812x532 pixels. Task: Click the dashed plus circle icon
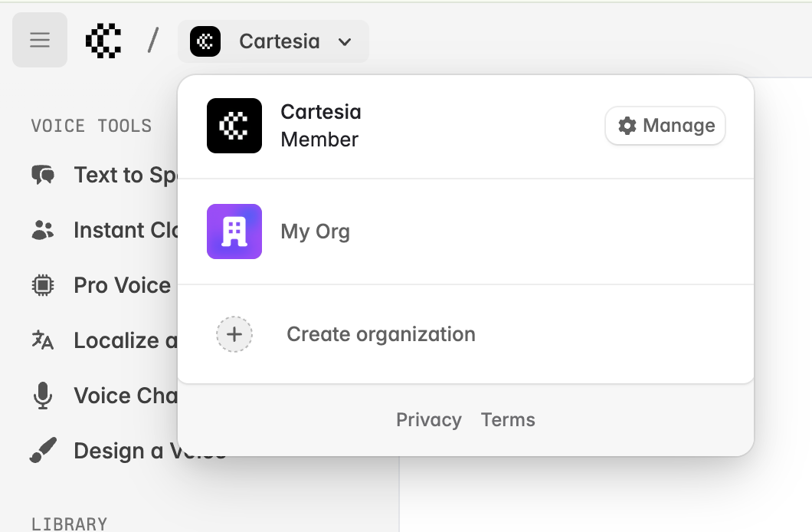(234, 334)
